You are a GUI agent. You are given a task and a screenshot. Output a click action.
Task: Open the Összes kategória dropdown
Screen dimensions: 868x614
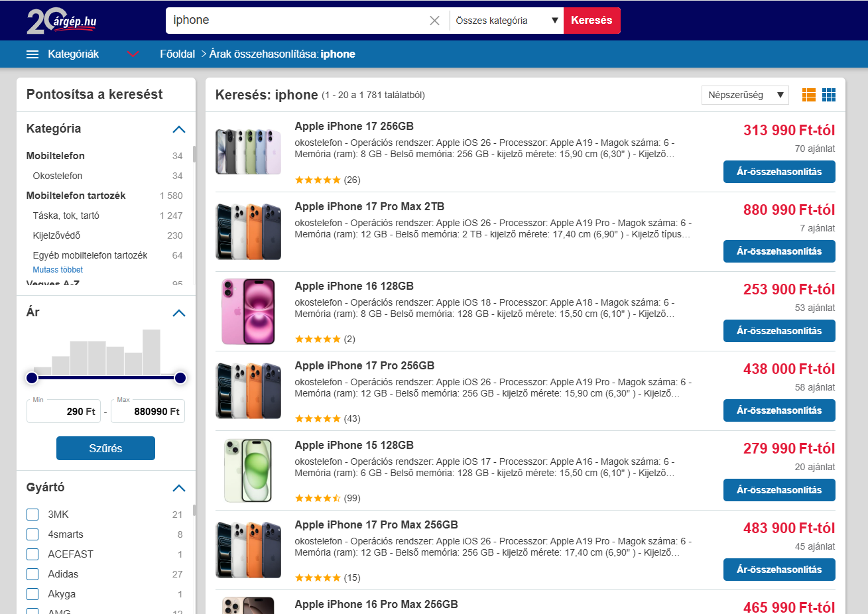(x=507, y=21)
